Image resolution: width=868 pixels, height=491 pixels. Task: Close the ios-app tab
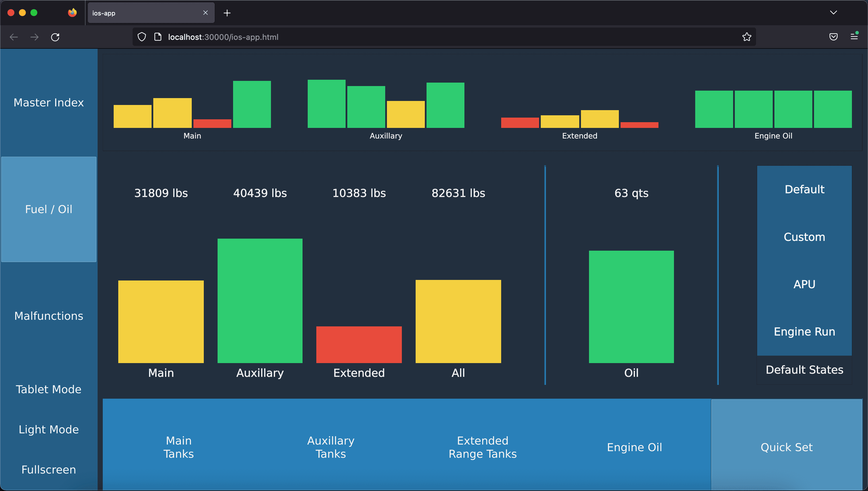coord(205,13)
